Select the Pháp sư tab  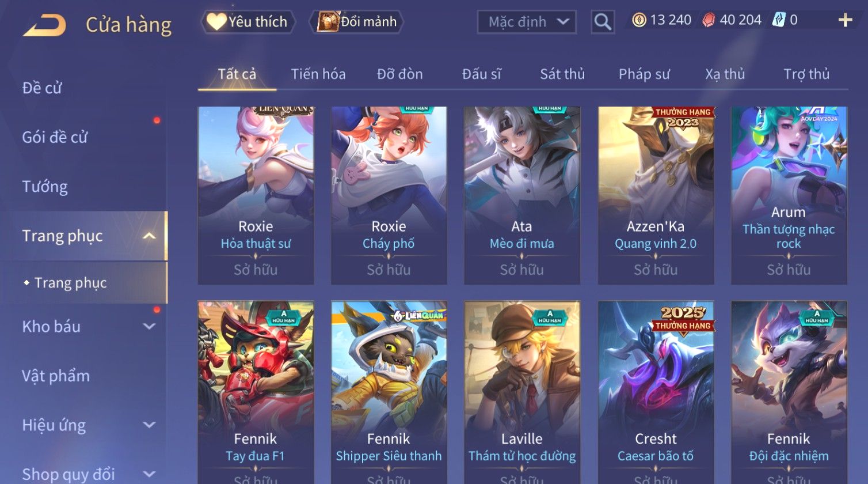coord(644,74)
